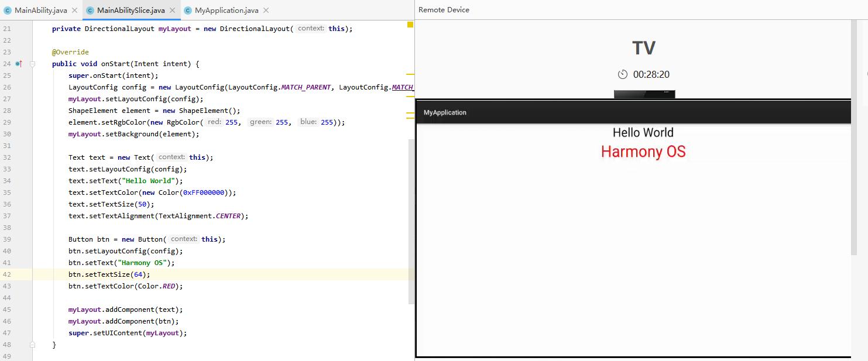Viewport: 868px width, 361px height.
Task: Click the 0xFF000000 color value
Action: click(204, 192)
